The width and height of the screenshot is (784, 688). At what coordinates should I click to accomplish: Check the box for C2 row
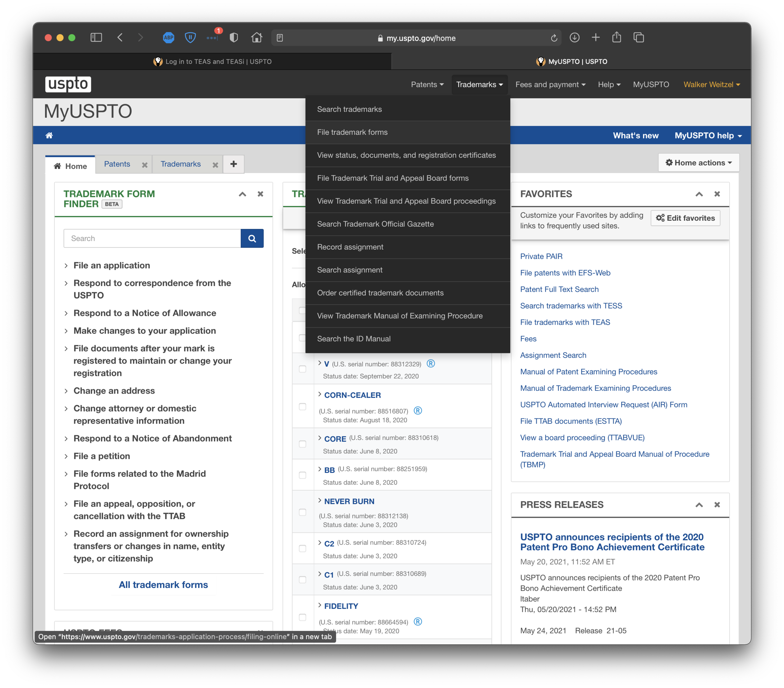302,549
